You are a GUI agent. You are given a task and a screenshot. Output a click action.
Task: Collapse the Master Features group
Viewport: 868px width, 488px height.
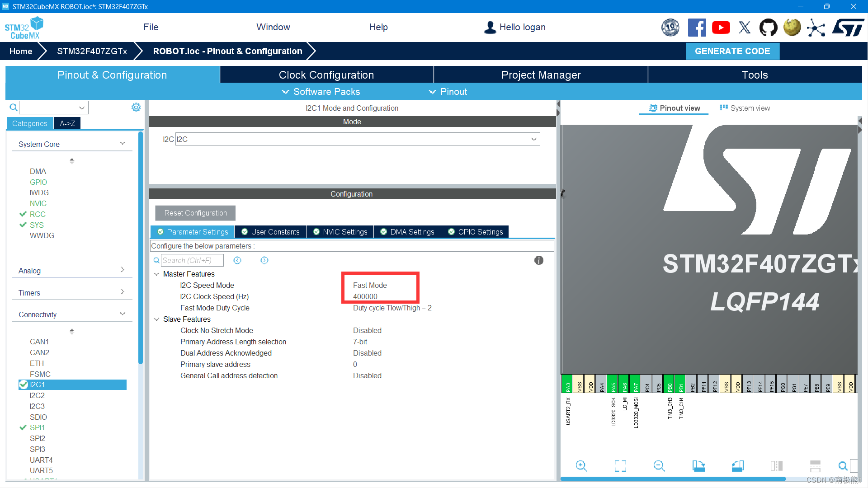click(x=156, y=274)
